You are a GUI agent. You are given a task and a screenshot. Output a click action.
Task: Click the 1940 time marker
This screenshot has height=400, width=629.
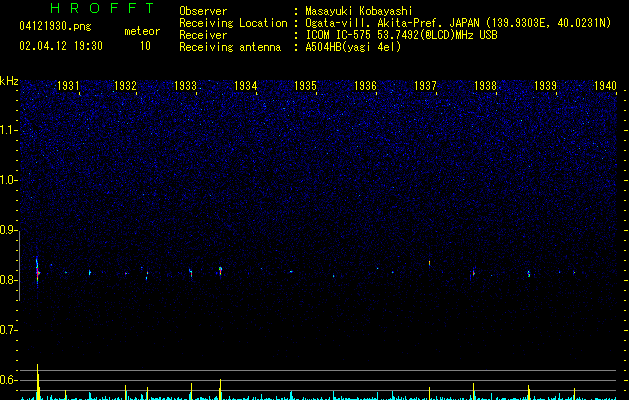point(605,86)
